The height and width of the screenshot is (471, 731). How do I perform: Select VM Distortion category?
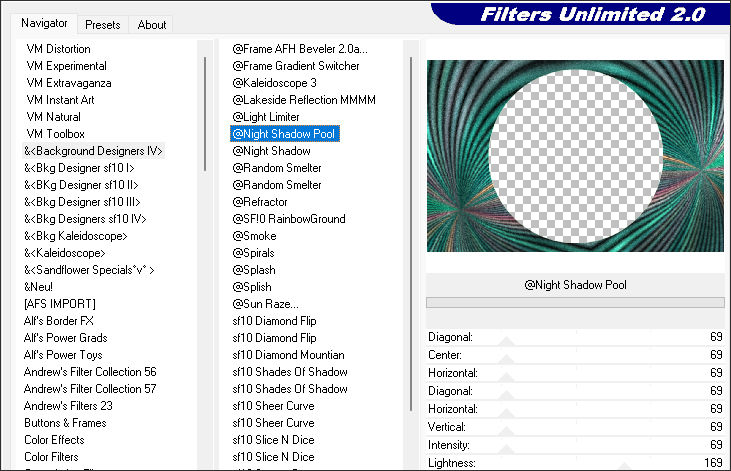pos(59,49)
